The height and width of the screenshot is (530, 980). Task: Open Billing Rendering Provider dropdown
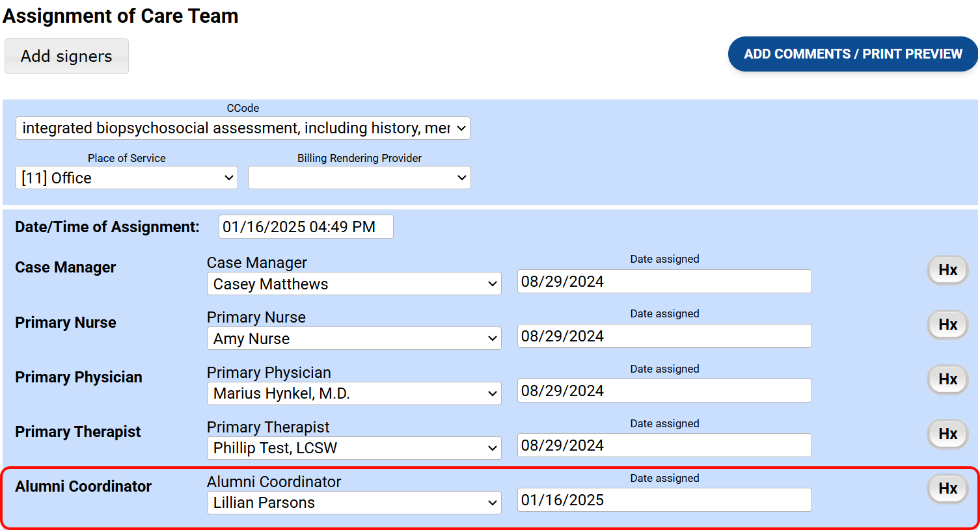359,178
